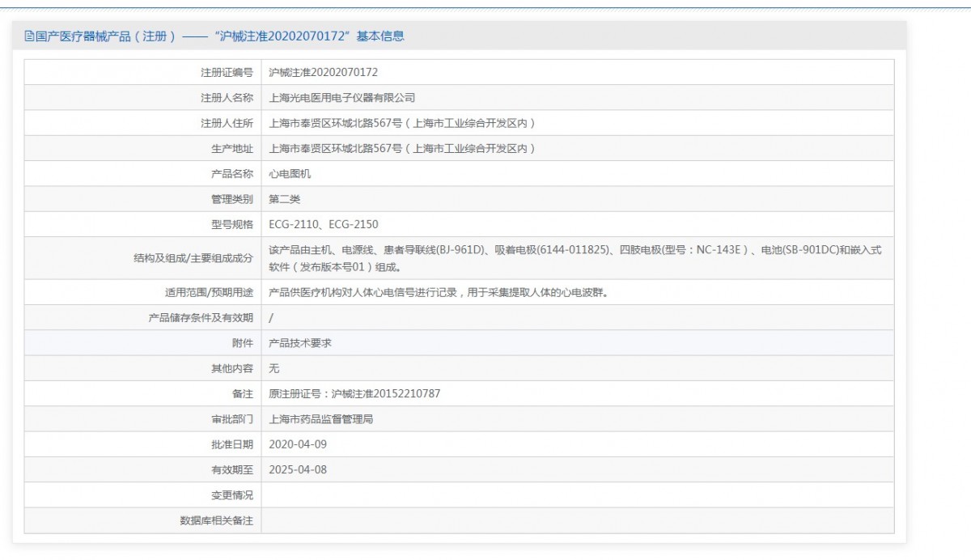Click the model value ECG-2110、ECG-2150
Screen dimensions: 971x560
click(x=323, y=225)
